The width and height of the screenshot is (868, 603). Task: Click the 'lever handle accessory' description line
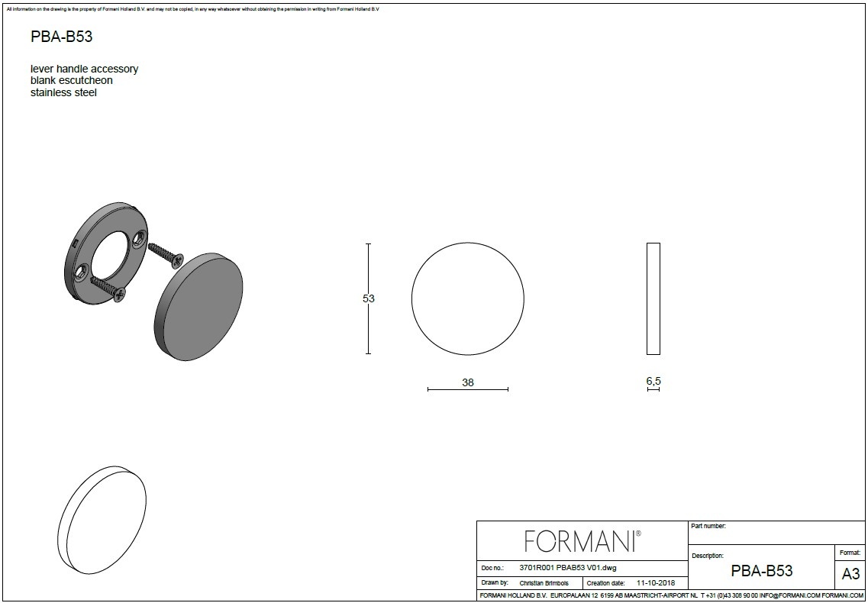84,69
